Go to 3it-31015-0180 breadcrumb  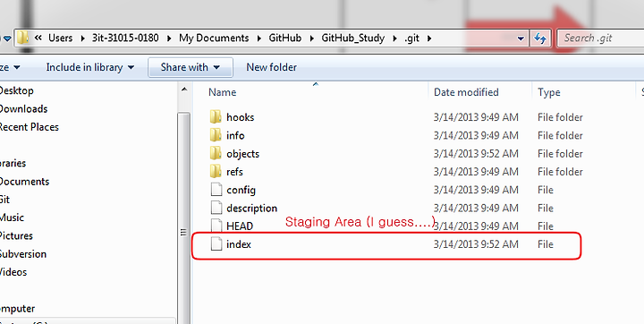point(125,38)
